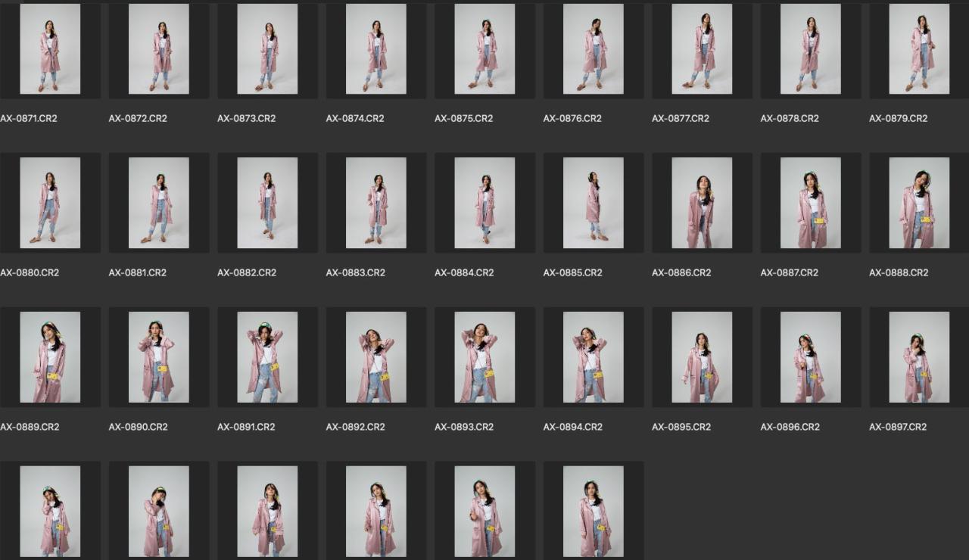Select the AX-0871.CR2 photo thumbnail
Image resolution: width=969 pixels, height=560 pixels.
pyautogui.click(x=50, y=49)
